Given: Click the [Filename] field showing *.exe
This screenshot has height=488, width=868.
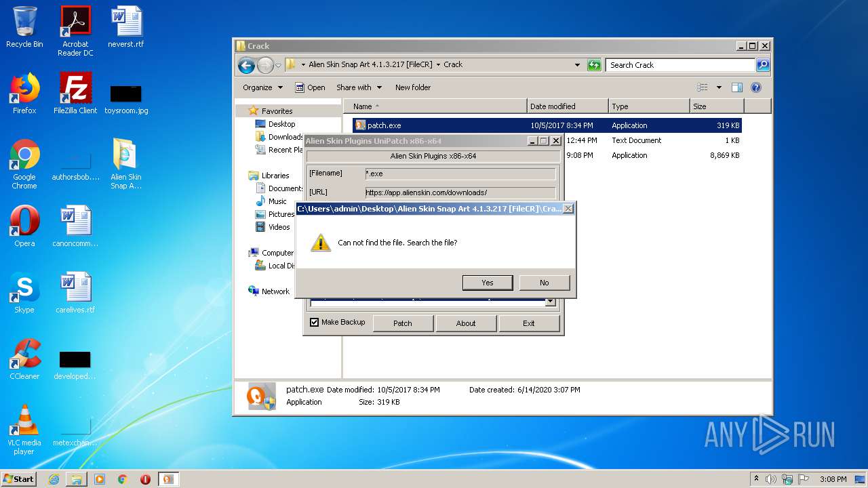Looking at the screenshot, I should pyautogui.click(x=460, y=174).
